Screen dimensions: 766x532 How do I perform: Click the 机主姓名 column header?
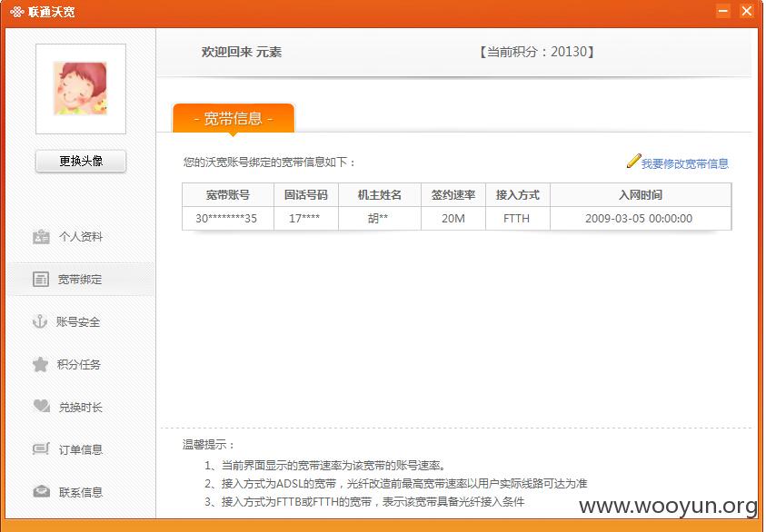coord(380,195)
